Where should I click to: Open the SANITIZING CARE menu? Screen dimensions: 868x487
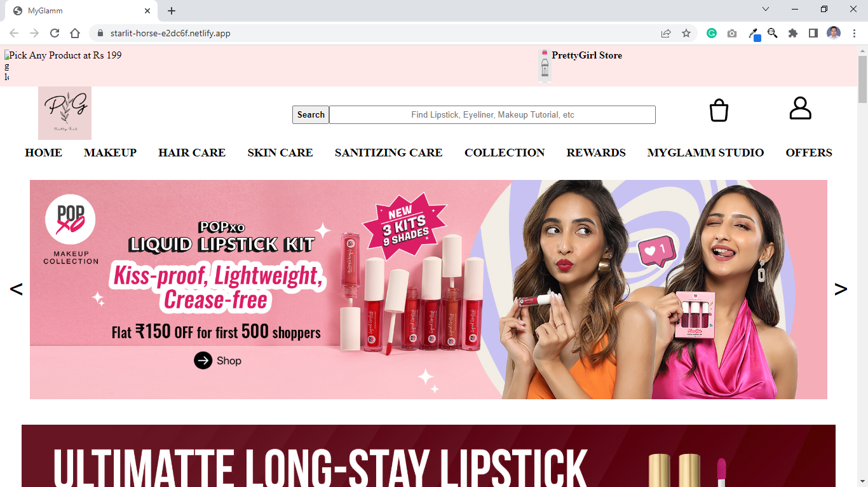[389, 153]
